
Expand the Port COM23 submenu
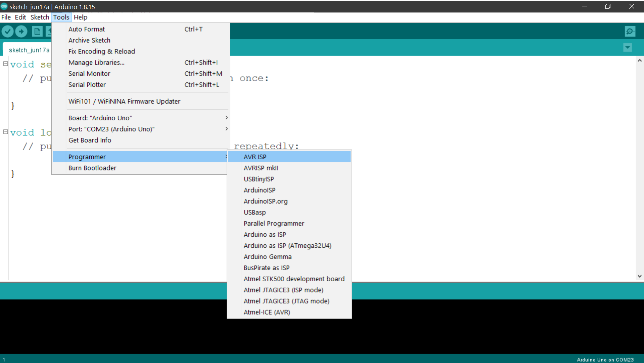pos(141,129)
